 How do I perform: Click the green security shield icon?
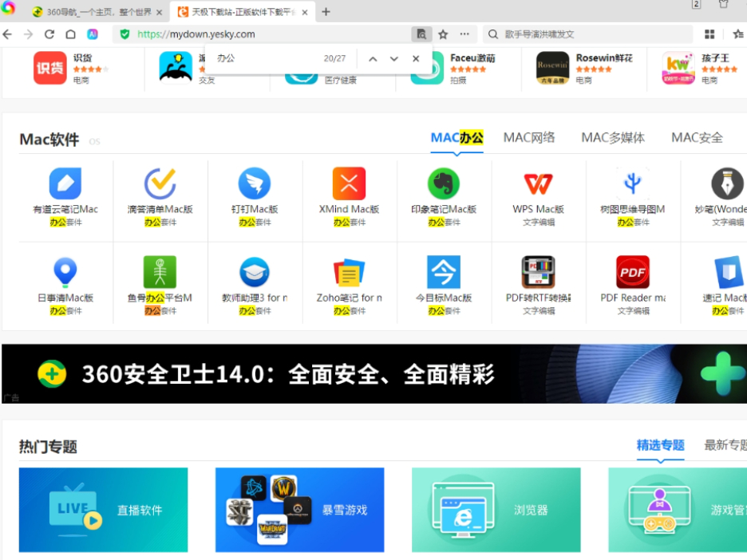point(125,34)
